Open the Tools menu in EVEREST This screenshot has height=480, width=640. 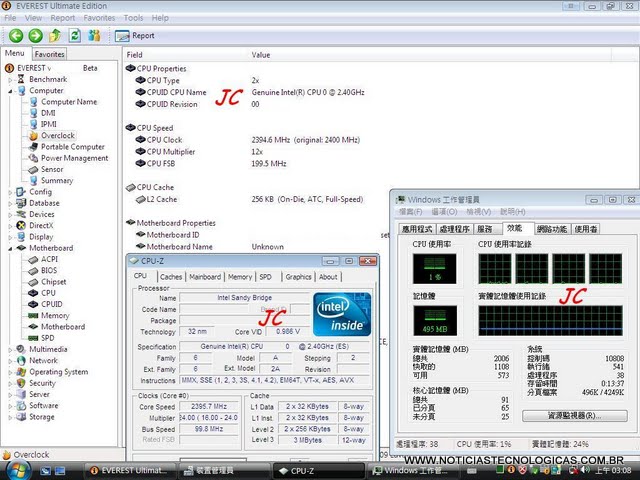[x=133, y=18]
